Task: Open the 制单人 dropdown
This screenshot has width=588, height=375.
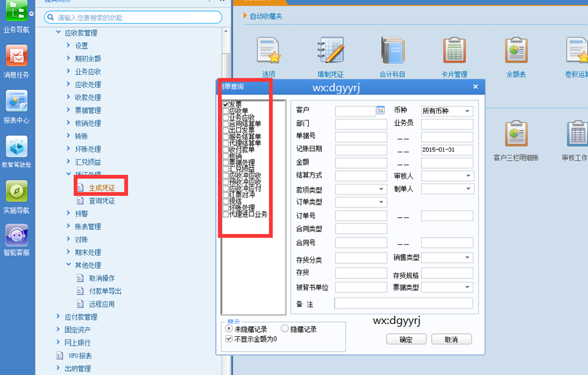Action: pyautogui.click(x=448, y=189)
